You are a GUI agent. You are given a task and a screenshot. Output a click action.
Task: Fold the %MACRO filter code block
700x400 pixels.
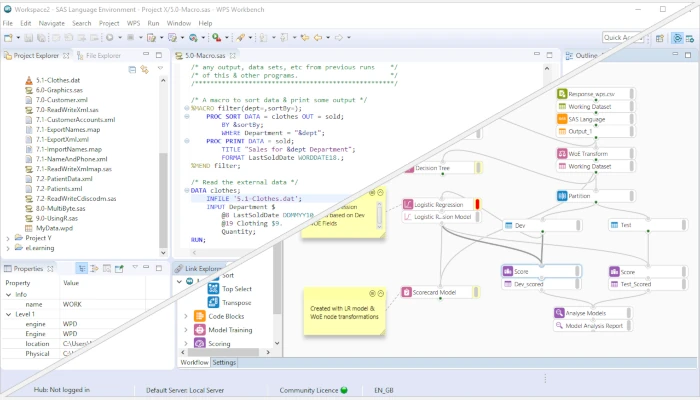click(x=187, y=108)
